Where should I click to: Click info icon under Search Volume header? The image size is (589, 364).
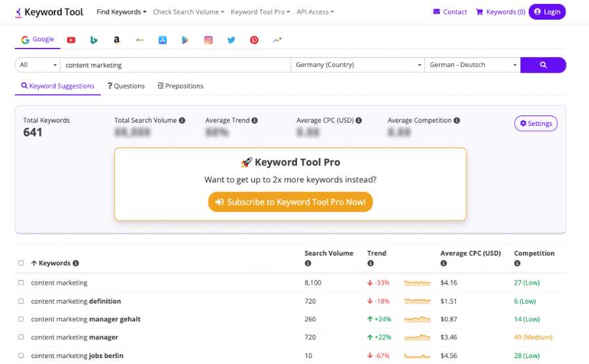(308, 264)
